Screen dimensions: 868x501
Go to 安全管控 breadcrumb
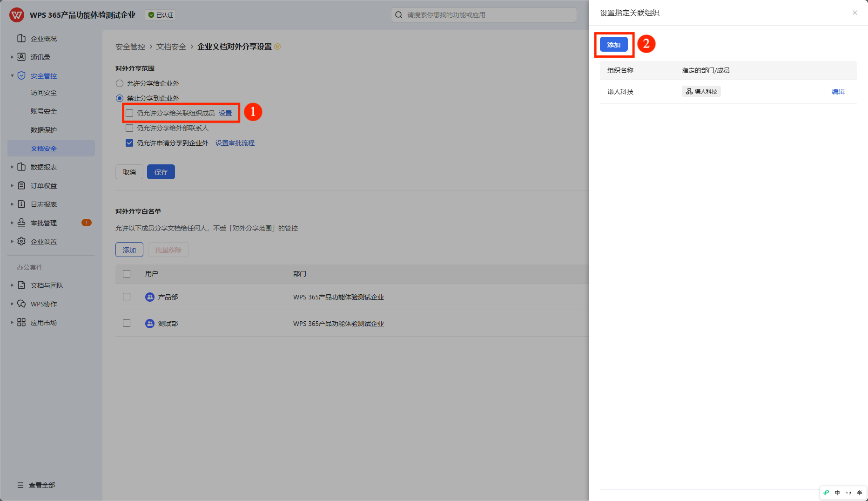point(130,47)
